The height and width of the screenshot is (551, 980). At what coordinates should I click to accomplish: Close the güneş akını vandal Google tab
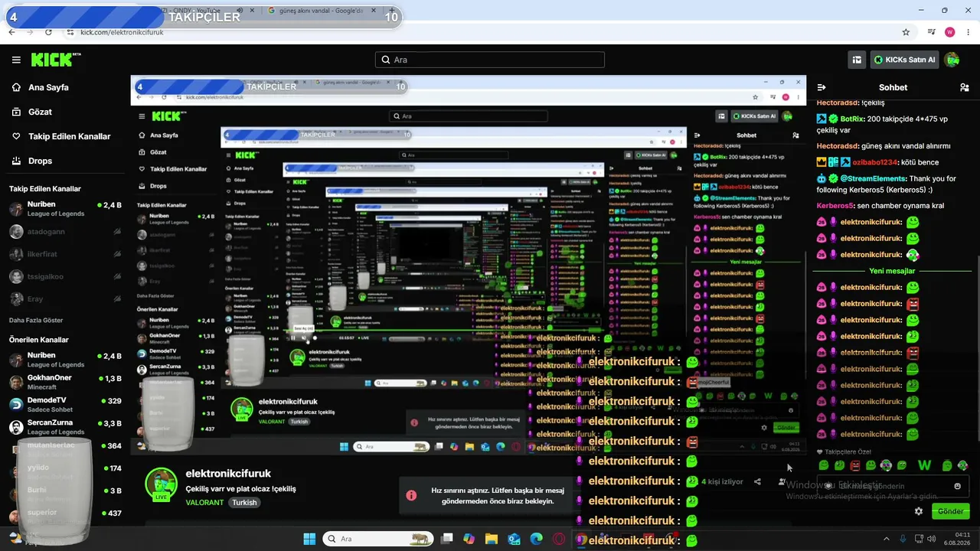pos(373,11)
